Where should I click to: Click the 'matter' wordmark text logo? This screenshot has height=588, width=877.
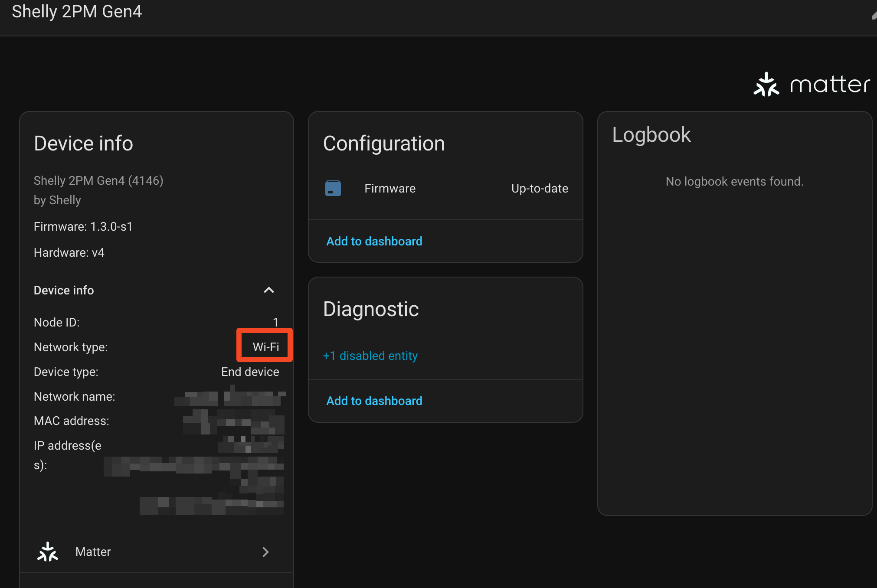[x=830, y=85]
